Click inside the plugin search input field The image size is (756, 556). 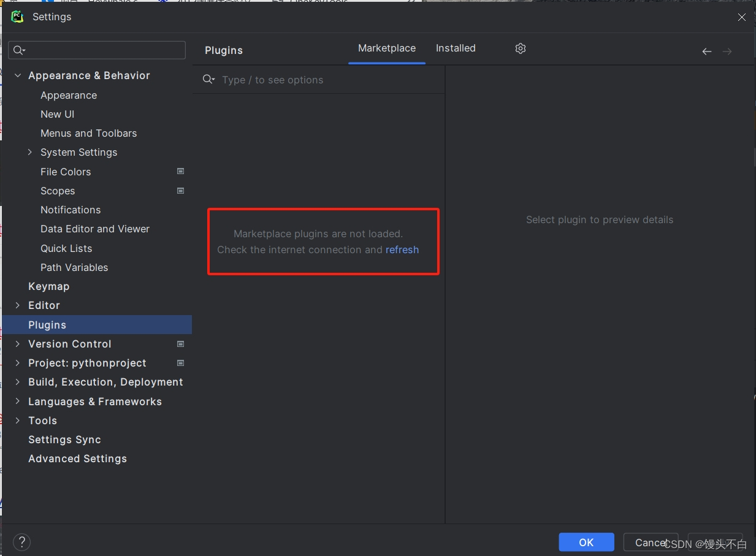pyautogui.click(x=294, y=79)
